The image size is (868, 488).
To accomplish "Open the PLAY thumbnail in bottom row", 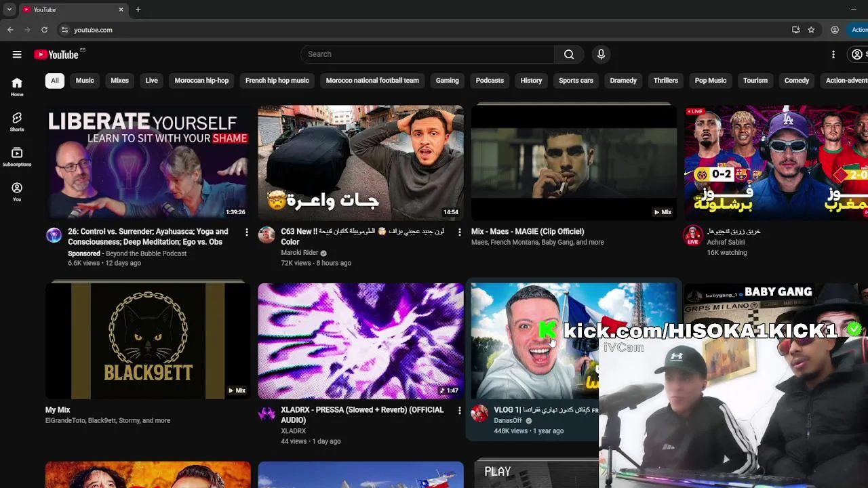I will pos(535,474).
